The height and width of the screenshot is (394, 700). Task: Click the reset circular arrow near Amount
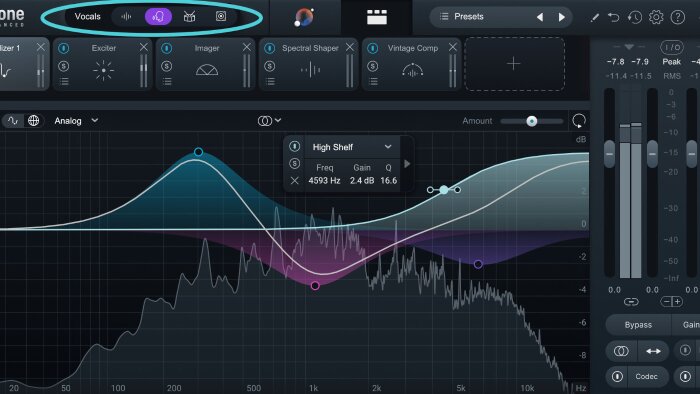tap(579, 120)
